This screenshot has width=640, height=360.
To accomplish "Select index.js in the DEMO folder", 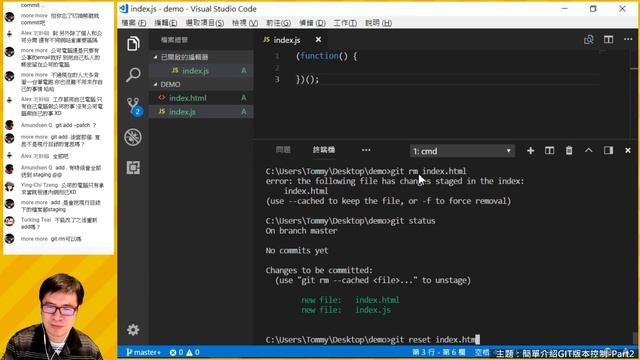I will click(x=201, y=111).
